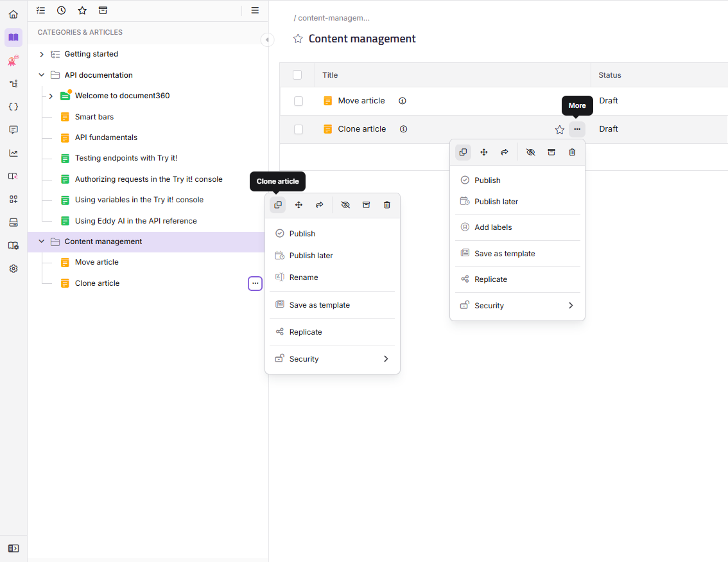Star the Content management category title
728x562 pixels.
click(298, 39)
